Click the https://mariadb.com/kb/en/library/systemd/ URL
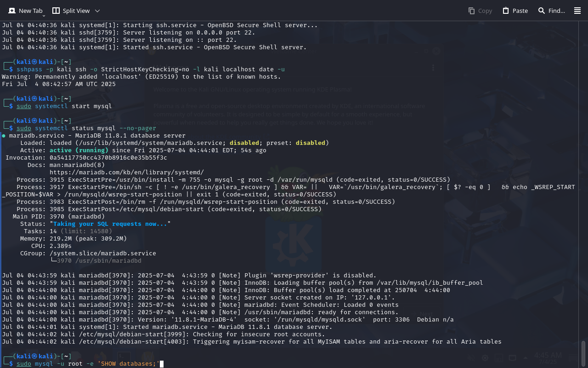The image size is (588, 368). tap(127, 172)
